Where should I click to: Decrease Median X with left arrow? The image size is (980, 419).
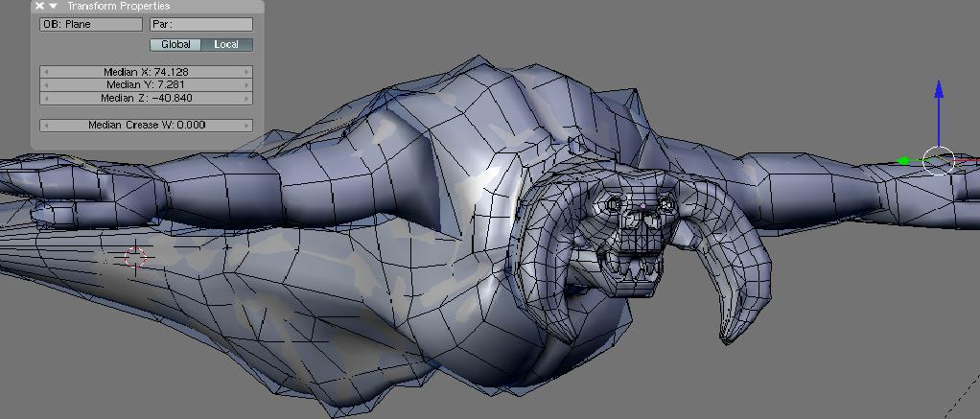point(46,72)
